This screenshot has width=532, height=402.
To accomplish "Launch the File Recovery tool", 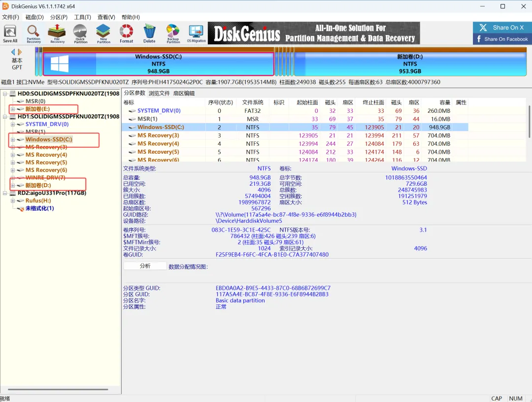I will coord(57,33).
